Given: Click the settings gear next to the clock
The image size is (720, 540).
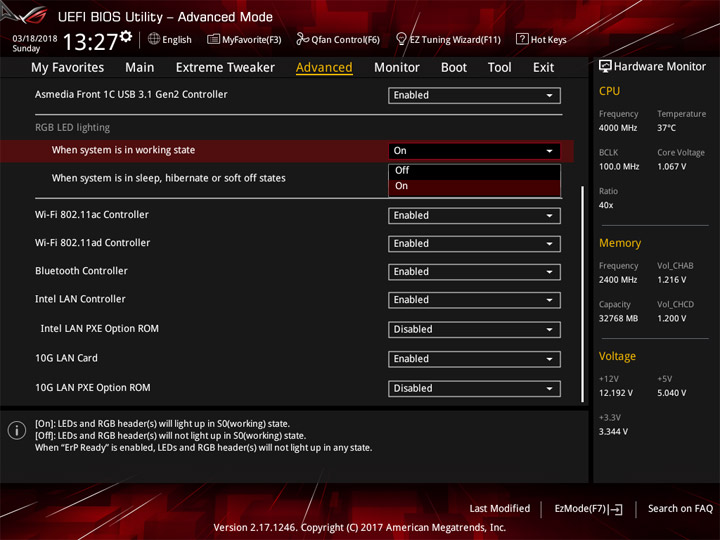Looking at the screenshot, I should point(126,36).
